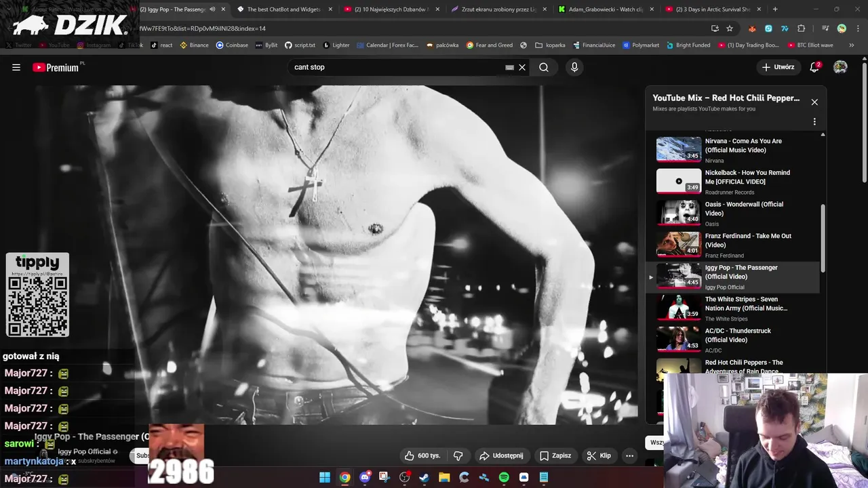
Task: Open the on-screen keyboard icon in search box
Action: (x=509, y=67)
